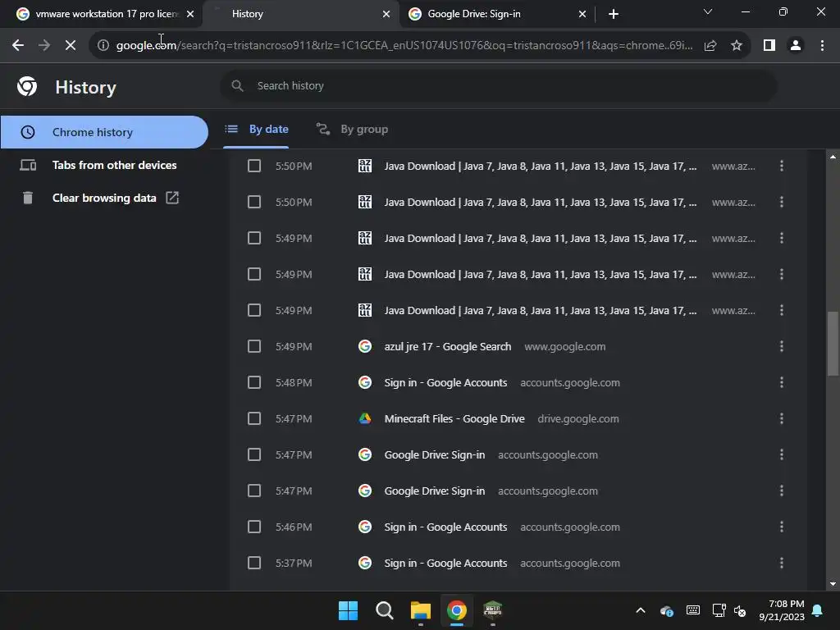Click the network display tray icon
This screenshot has width=840, height=630.
(x=719, y=610)
